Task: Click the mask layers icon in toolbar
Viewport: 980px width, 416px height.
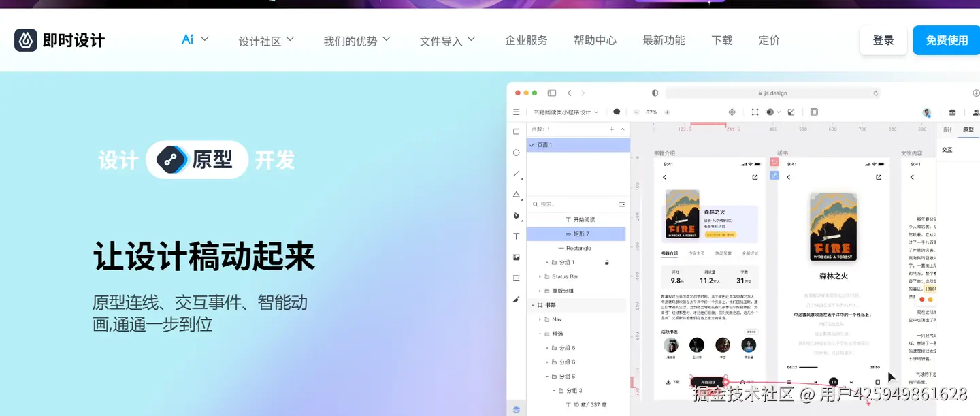Action: click(x=770, y=112)
